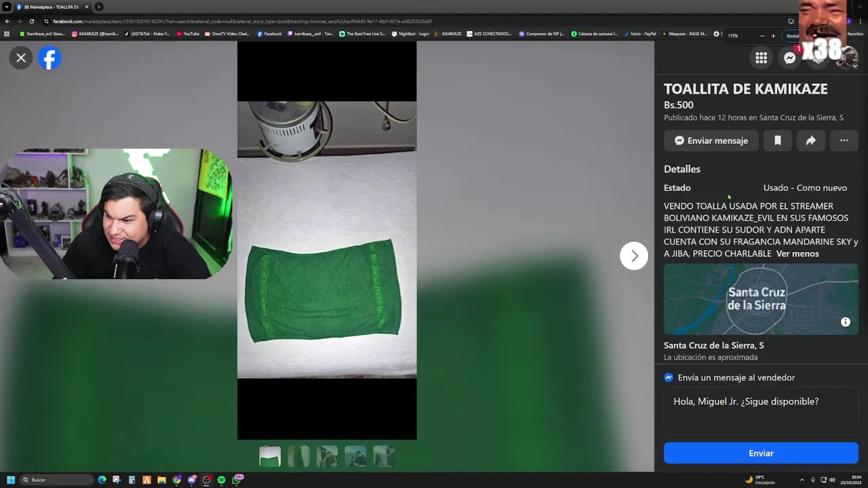
Task: Click the map info icon
Action: (846, 322)
